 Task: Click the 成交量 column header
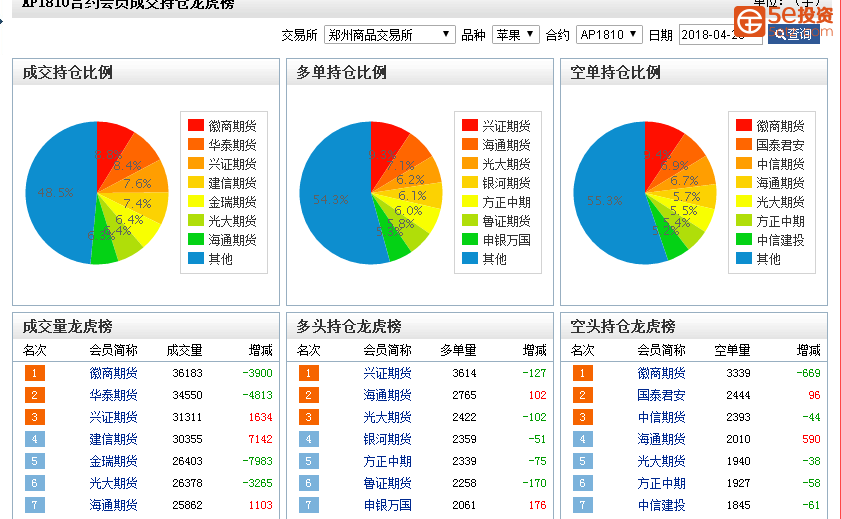pyautogui.click(x=185, y=351)
